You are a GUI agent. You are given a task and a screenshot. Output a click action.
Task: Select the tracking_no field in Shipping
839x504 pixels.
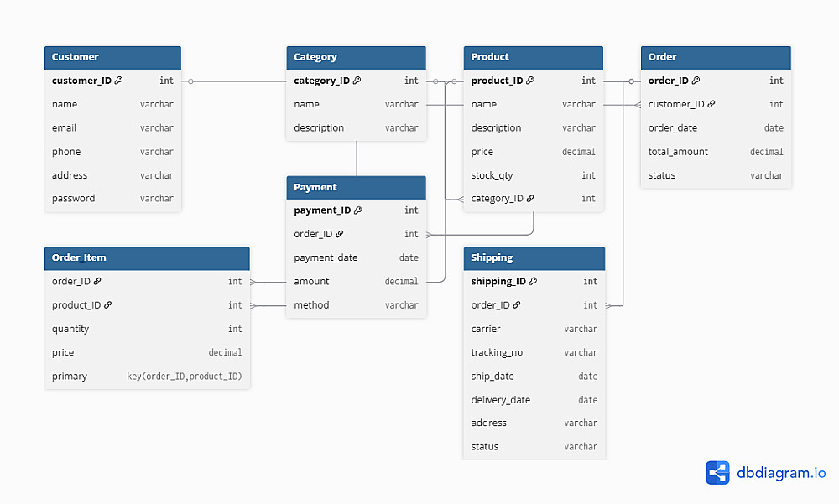(x=534, y=353)
